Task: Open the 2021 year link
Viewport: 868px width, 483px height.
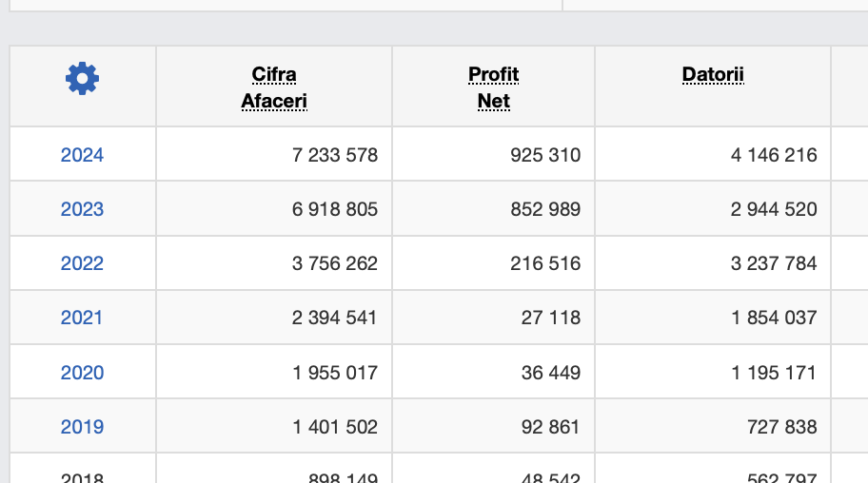Action: [x=82, y=318]
